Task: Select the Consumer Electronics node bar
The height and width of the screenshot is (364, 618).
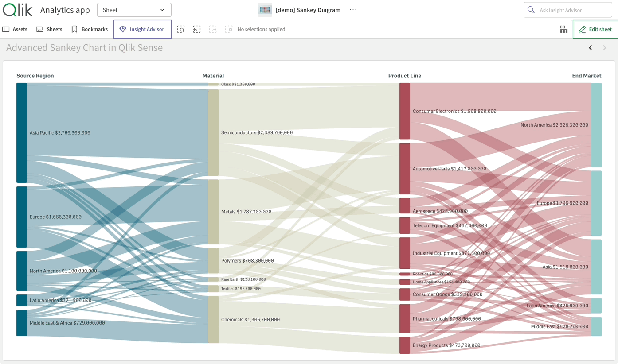Action: click(405, 111)
